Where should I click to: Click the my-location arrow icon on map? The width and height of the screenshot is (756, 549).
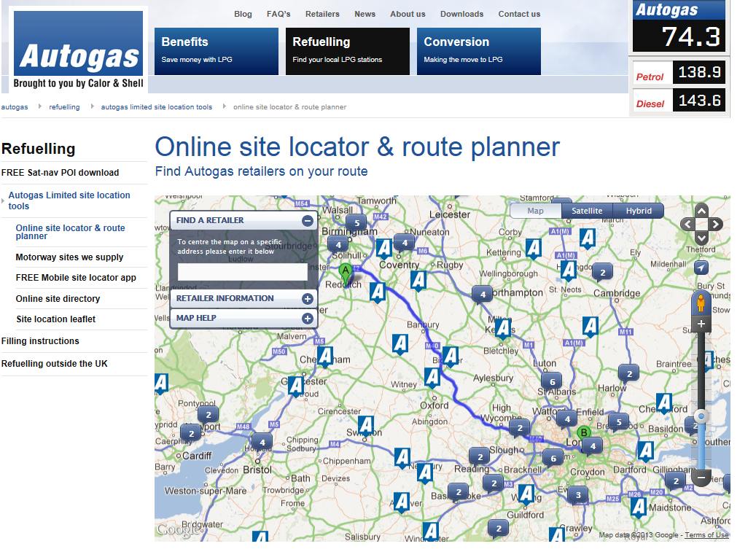701,268
